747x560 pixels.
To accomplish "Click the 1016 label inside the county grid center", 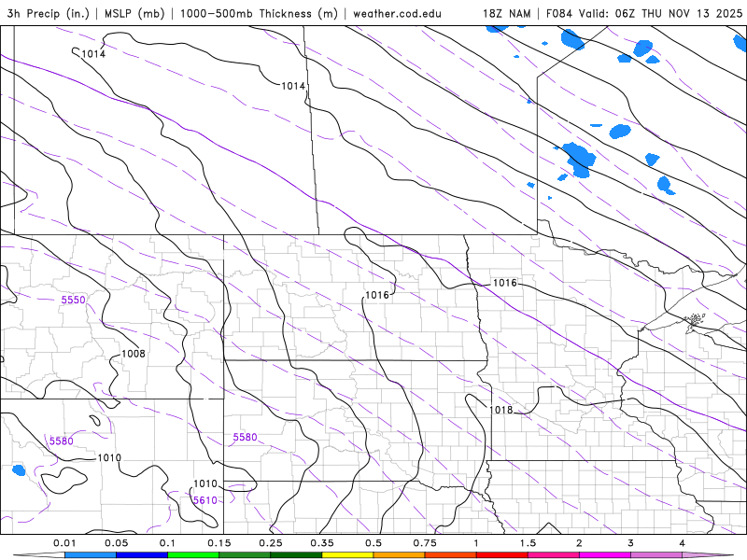I will pos(377,295).
